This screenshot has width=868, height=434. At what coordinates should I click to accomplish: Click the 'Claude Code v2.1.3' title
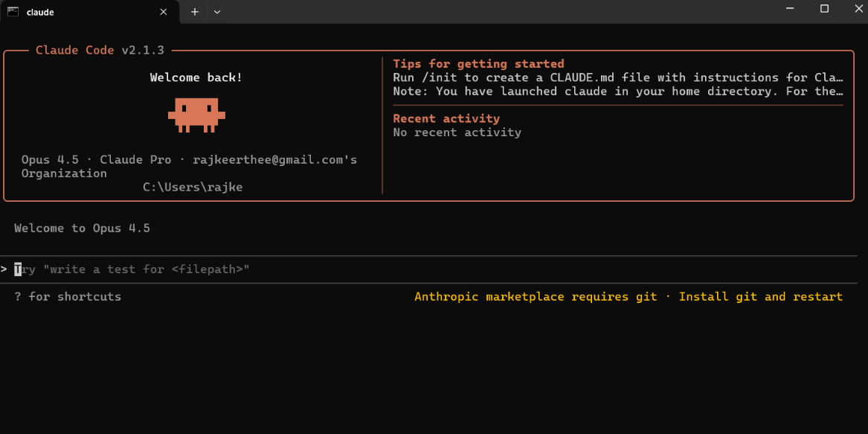100,50
